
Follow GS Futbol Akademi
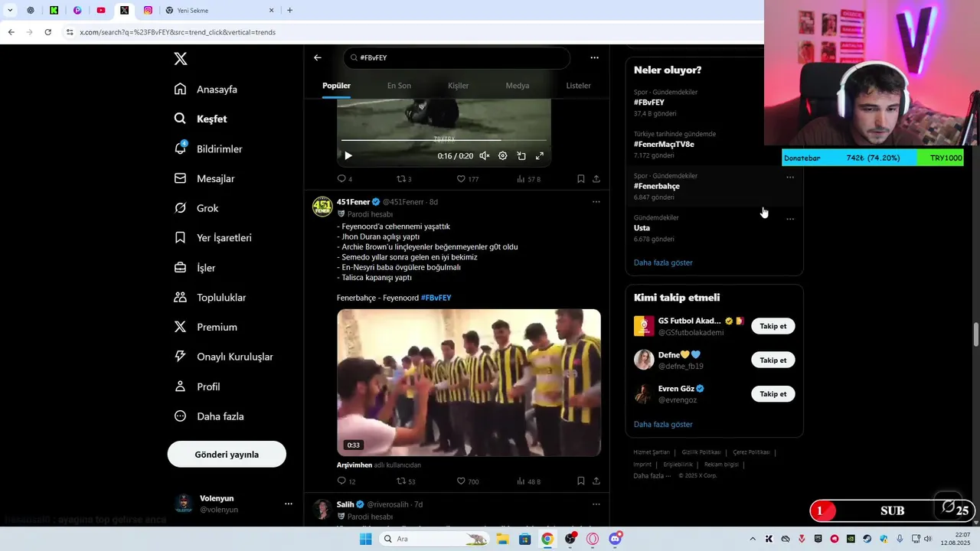pos(773,326)
